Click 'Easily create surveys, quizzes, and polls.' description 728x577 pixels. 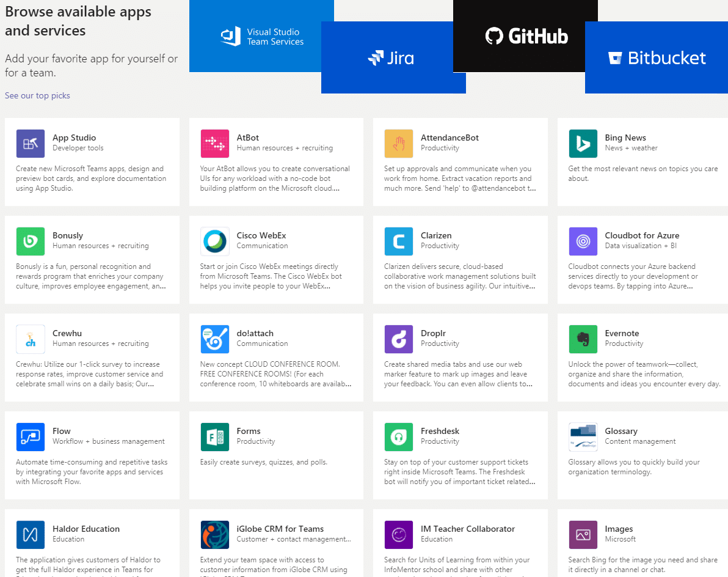[263, 462]
